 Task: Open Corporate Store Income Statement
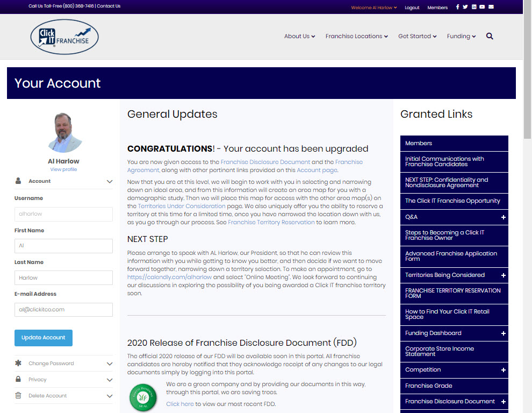[454, 352]
